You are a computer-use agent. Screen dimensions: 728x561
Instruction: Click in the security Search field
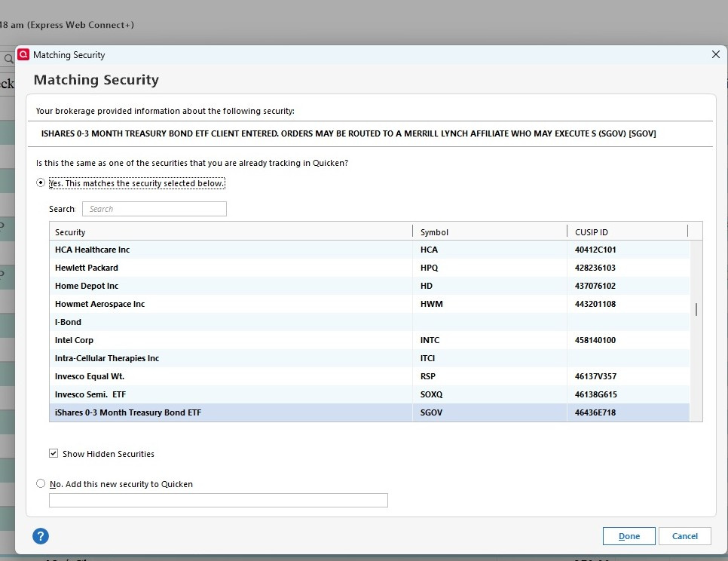[154, 209]
